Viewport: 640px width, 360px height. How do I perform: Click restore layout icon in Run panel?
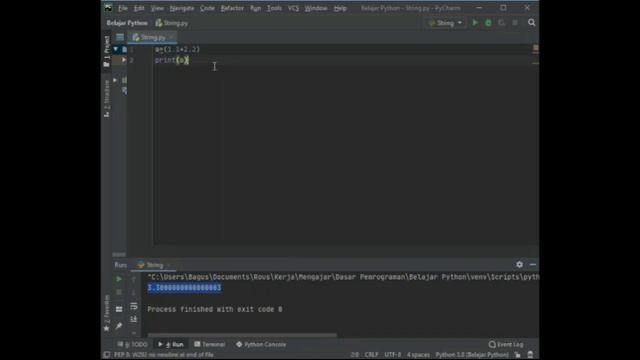click(119, 309)
